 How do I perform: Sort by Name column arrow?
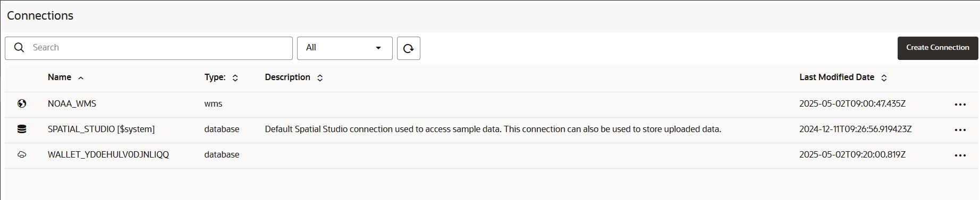(81, 78)
